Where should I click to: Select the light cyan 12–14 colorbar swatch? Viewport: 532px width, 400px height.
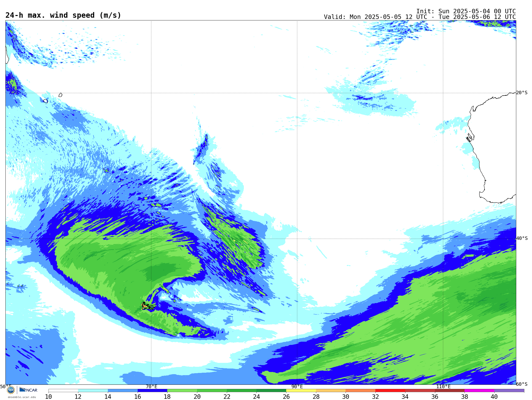(93, 391)
